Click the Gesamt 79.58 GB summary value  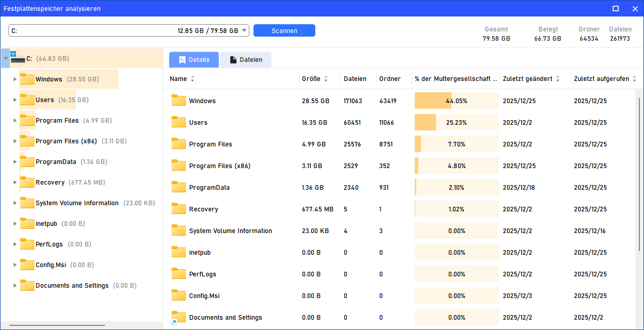coord(497,39)
